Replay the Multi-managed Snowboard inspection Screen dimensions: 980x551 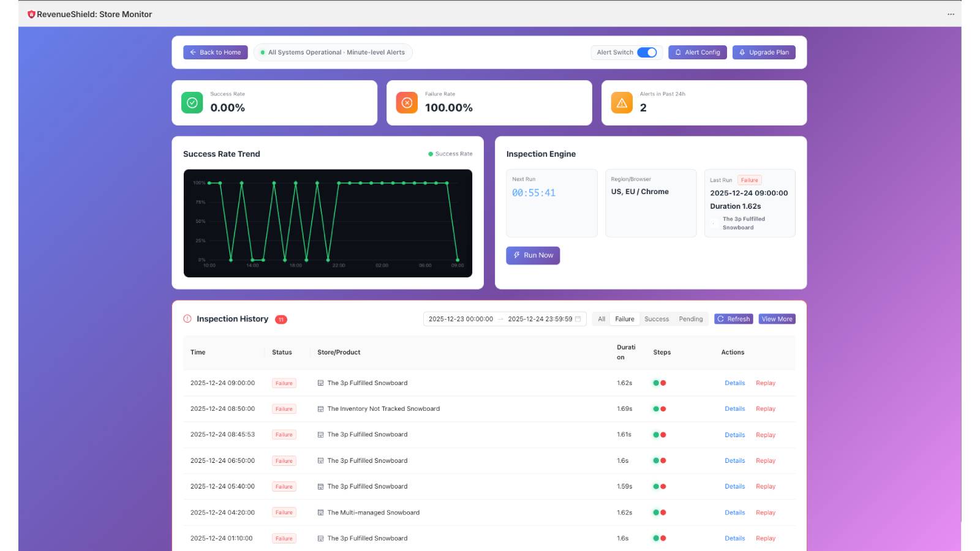765,513
